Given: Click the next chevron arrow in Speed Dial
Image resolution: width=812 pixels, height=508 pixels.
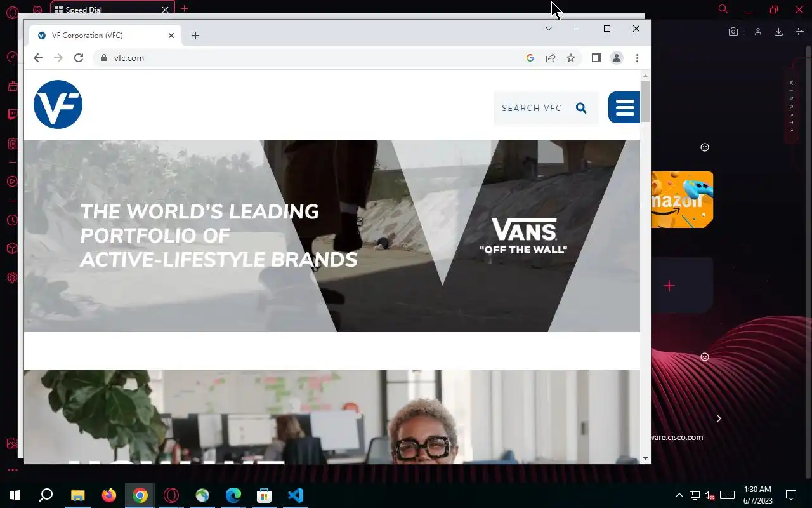Looking at the screenshot, I should [719, 418].
